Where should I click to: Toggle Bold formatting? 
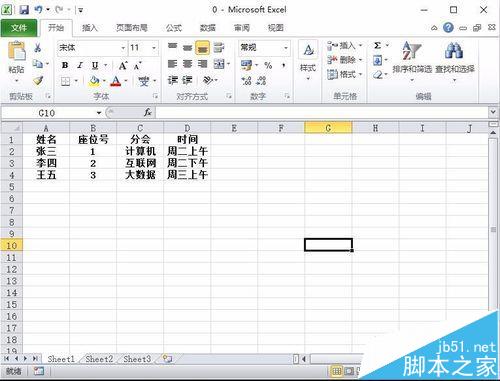click(x=65, y=65)
